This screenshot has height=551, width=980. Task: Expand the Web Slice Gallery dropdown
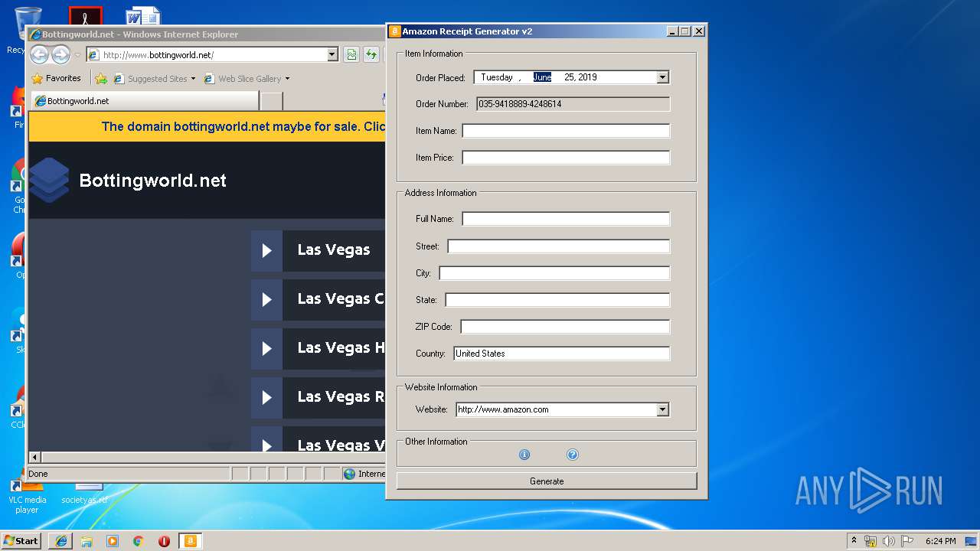(x=287, y=79)
